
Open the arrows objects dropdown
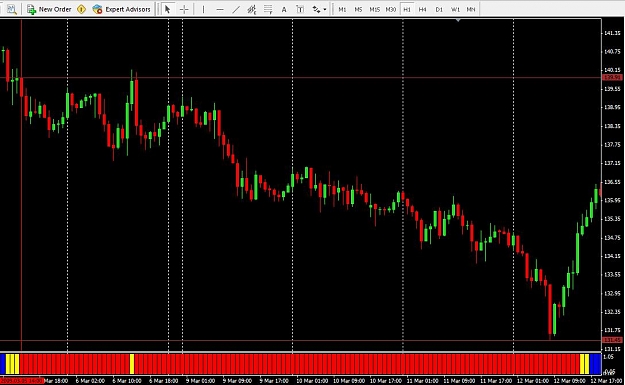click(x=319, y=9)
